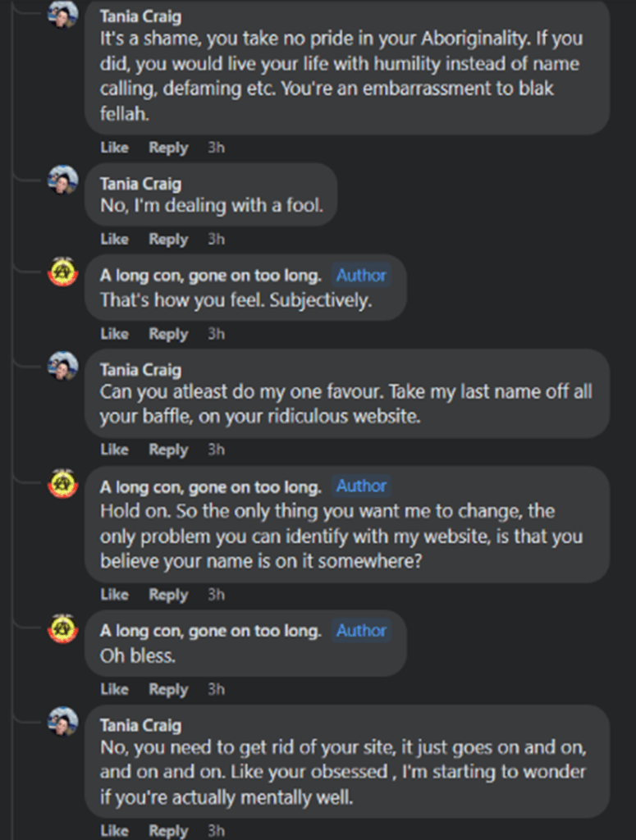Click the avatar beside "No, you need to get rid"
This screenshot has width=636, height=840.
(x=63, y=721)
